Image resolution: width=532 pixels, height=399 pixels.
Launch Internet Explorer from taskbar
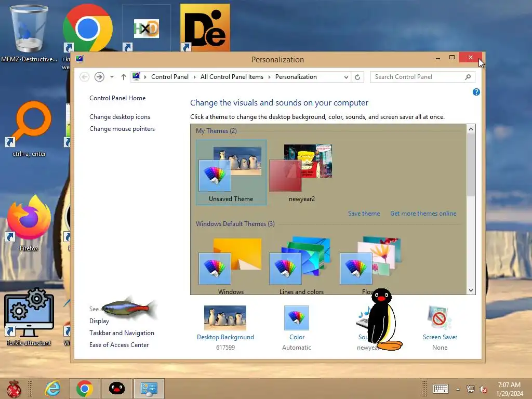click(x=53, y=389)
